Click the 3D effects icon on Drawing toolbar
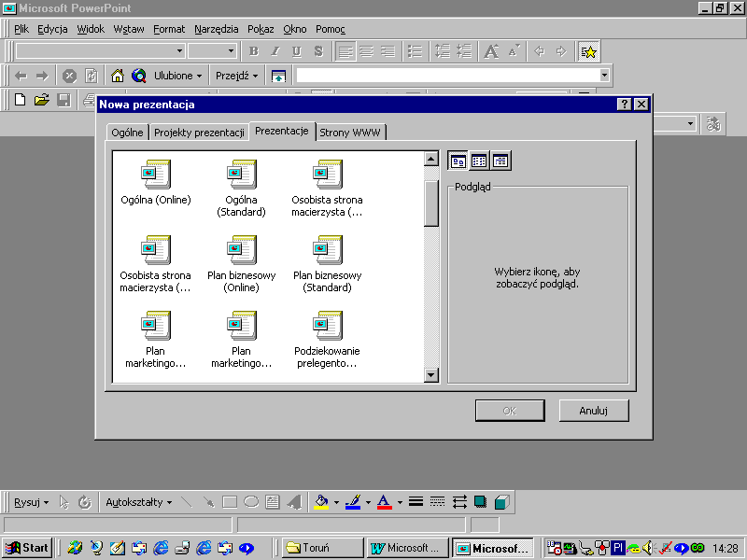 pyautogui.click(x=501, y=502)
